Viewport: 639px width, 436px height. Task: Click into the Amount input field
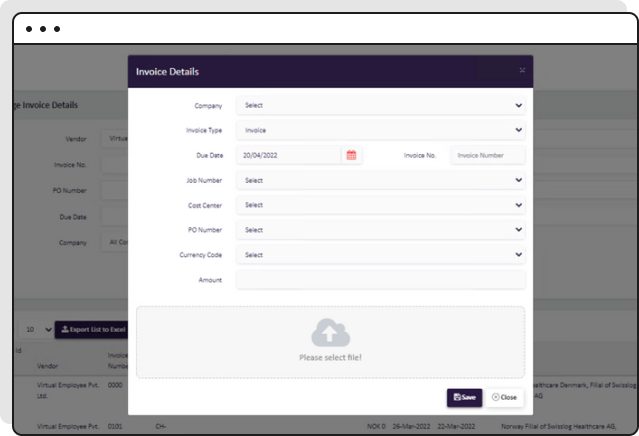(380, 280)
